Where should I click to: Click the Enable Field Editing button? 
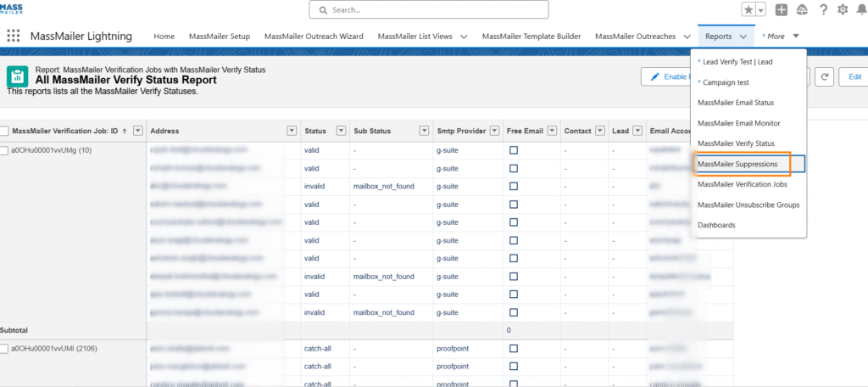668,76
